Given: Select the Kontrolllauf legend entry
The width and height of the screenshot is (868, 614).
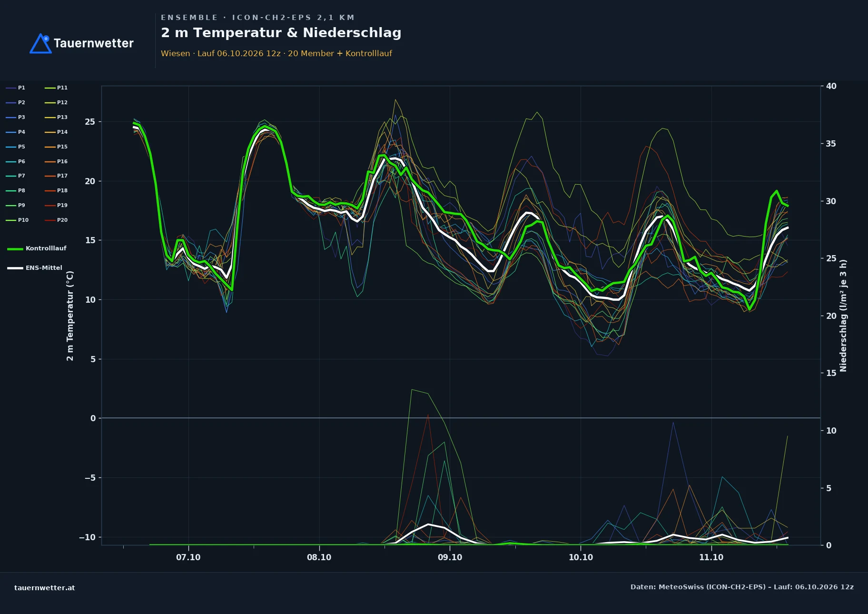Looking at the screenshot, I should 37,248.
